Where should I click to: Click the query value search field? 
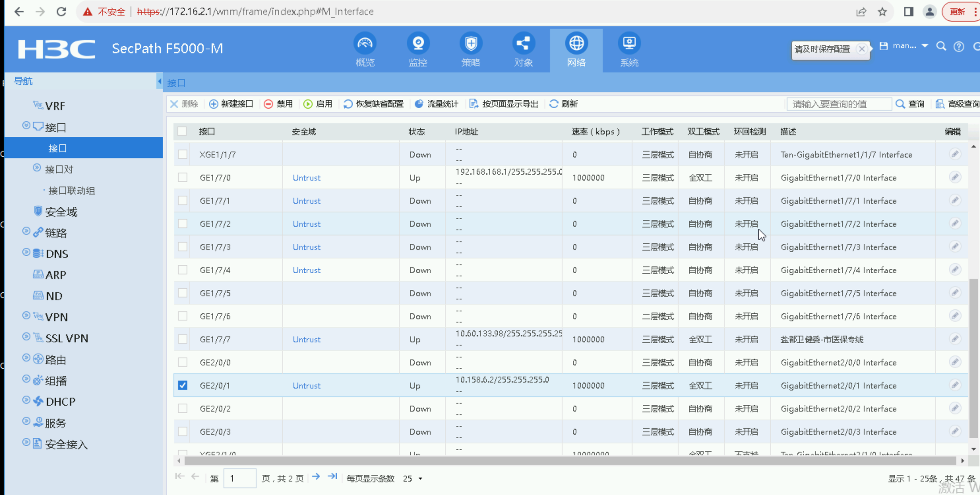coord(839,104)
